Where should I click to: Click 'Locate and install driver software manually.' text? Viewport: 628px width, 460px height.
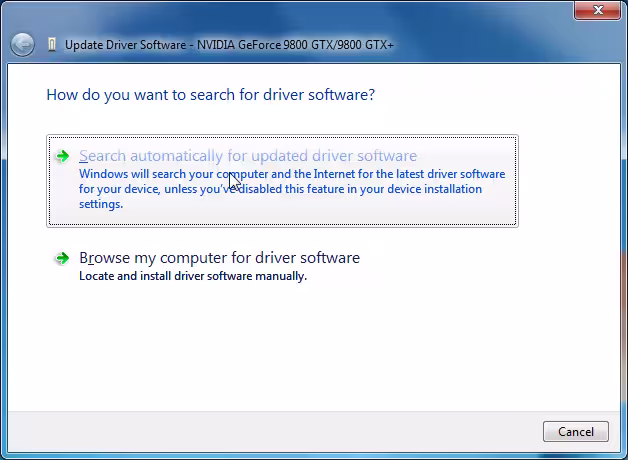193,276
